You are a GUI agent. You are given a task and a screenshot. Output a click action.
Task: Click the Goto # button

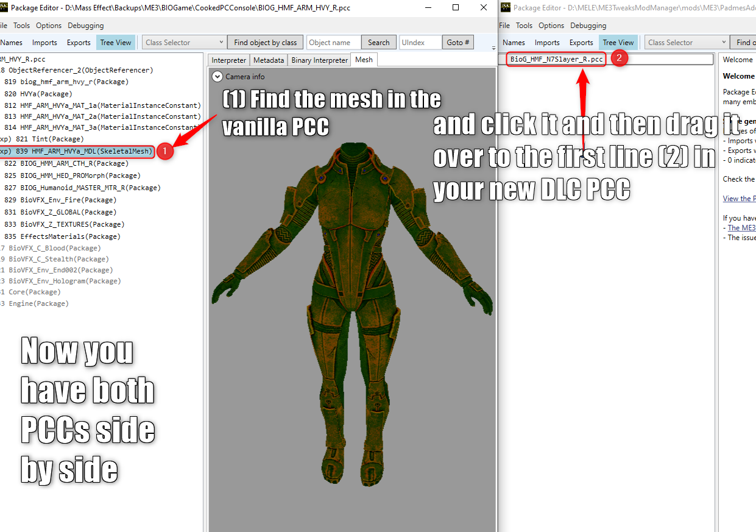pos(458,43)
